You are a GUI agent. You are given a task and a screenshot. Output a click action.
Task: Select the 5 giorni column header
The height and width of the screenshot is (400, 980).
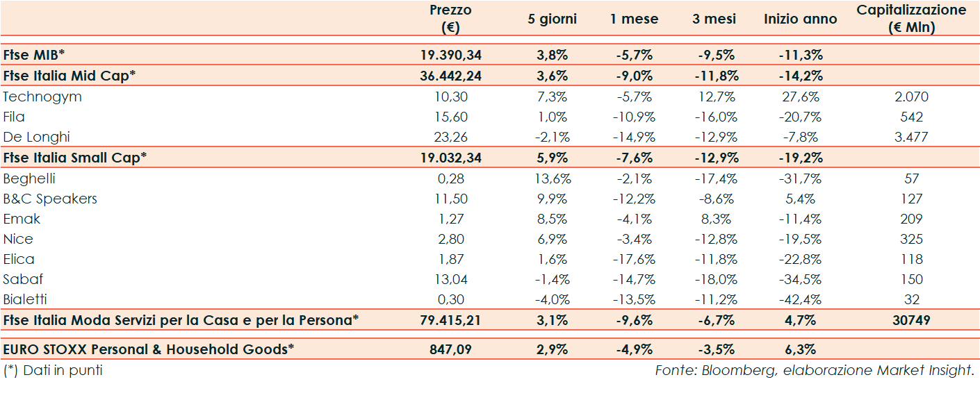[553, 19]
